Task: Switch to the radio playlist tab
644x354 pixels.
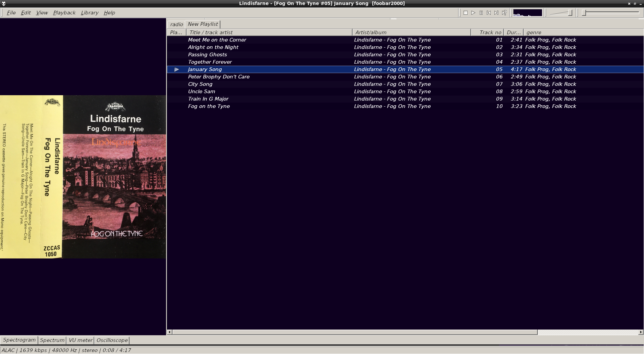Action: (176, 24)
